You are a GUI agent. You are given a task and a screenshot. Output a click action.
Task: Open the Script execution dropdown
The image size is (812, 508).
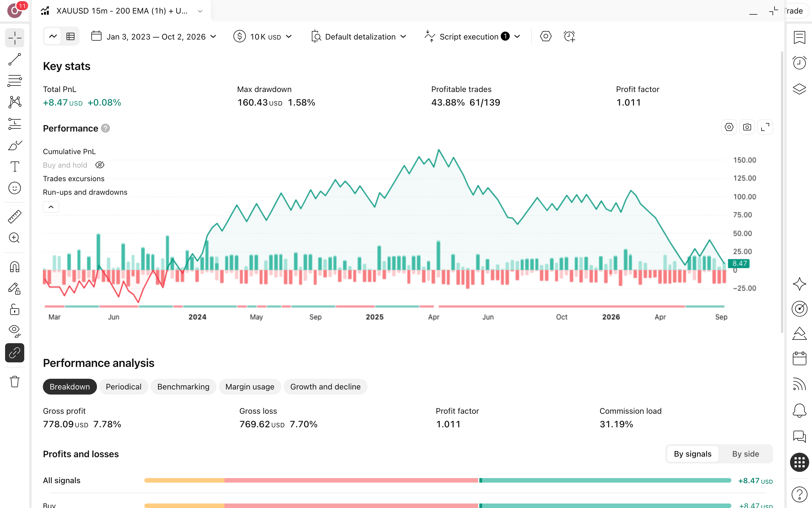[x=473, y=36]
